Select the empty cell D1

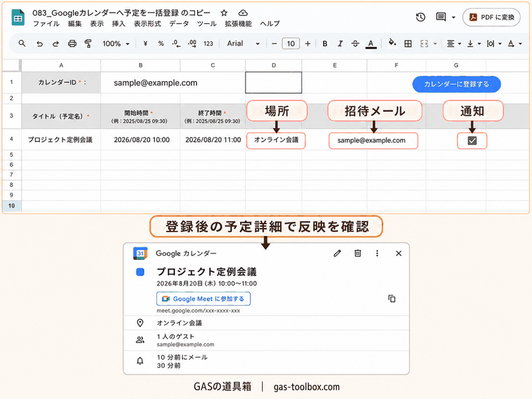[x=273, y=82]
